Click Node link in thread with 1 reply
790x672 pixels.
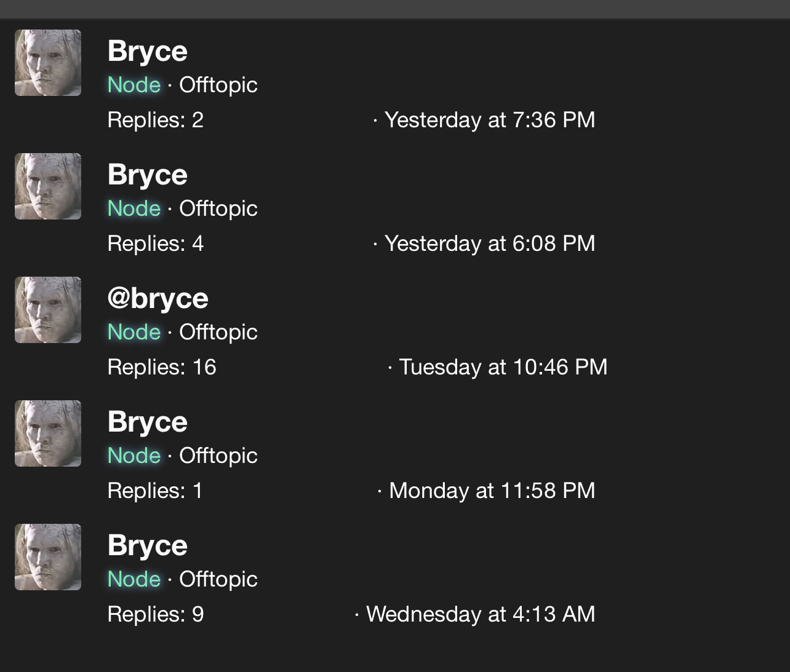(x=134, y=456)
